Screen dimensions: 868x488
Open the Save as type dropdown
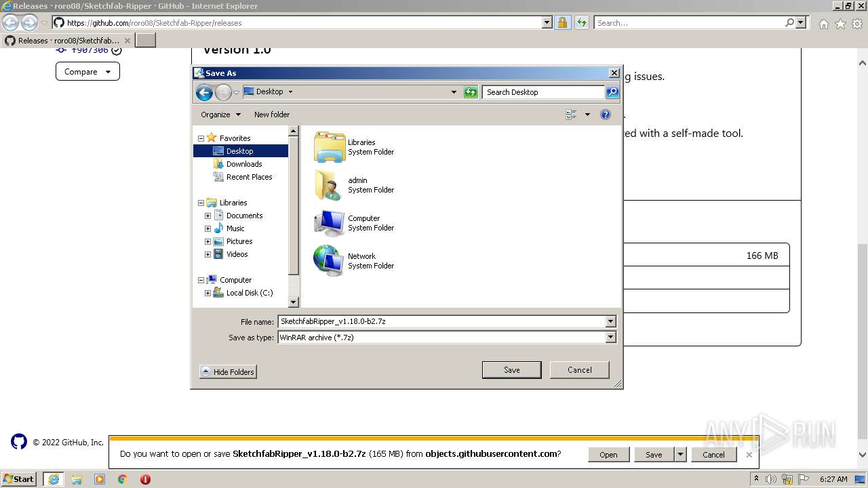(x=610, y=337)
